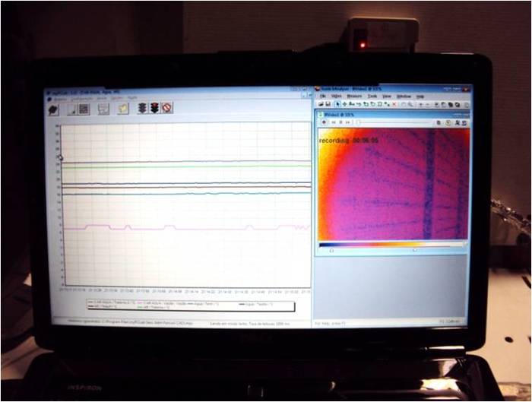Click the green traffic light start icon
This screenshot has width=532, height=402.
[143, 108]
